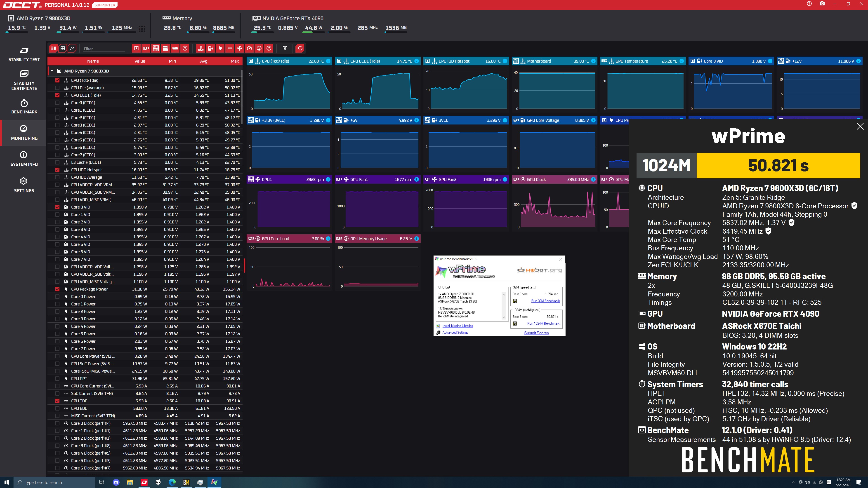
Task: Check the CPU PPT checkbox
Action: point(57,379)
